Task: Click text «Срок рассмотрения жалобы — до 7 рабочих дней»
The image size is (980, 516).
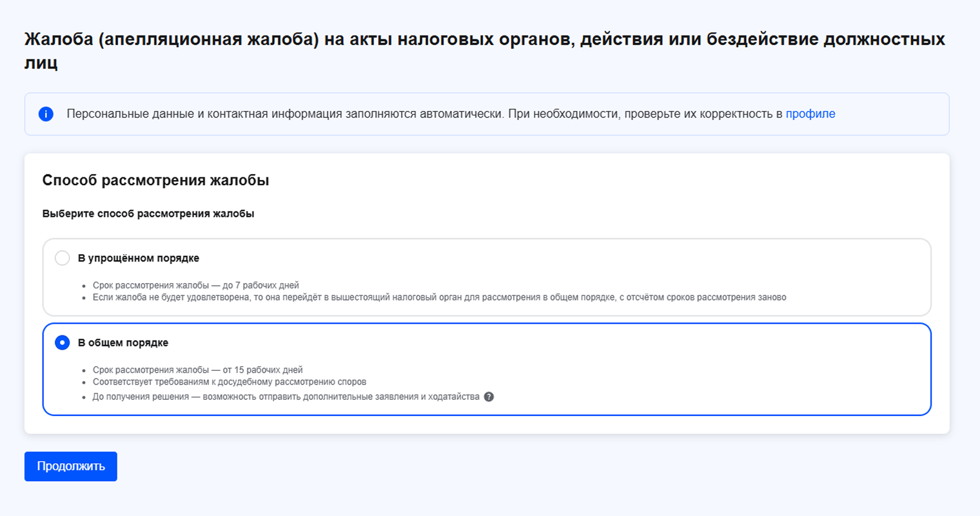Action: click(x=196, y=285)
